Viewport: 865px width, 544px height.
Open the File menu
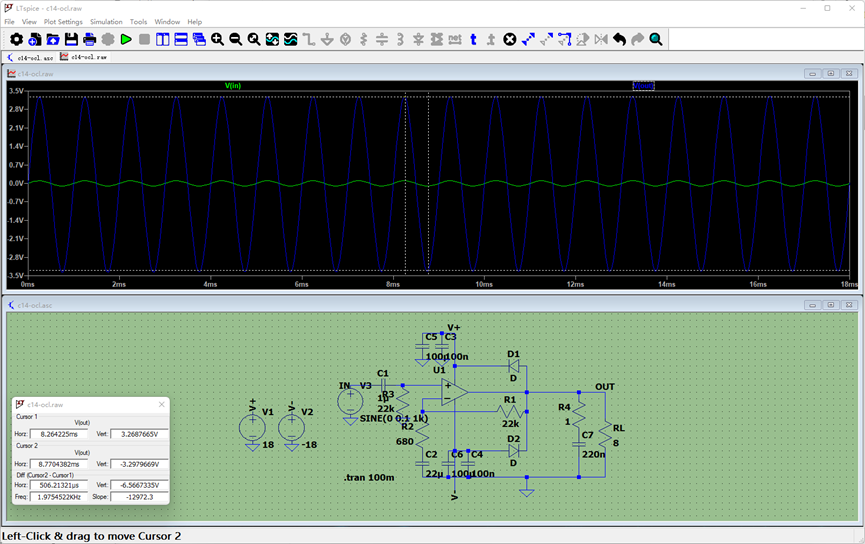pyautogui.click(x=9, y=22)
